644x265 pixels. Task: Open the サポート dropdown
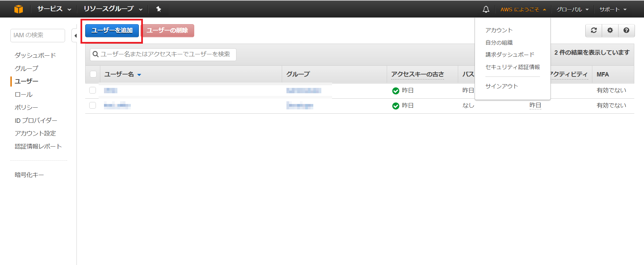click(613, 9)
